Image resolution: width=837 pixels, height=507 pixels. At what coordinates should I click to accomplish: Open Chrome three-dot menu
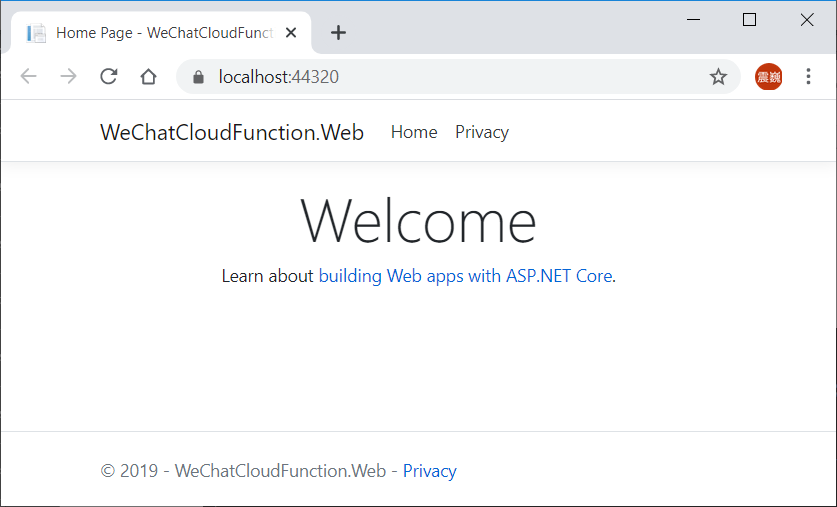pyautogui.click(x=808, y=76)
